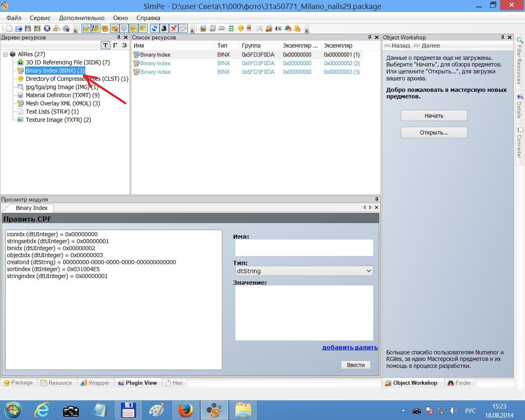Click the brown package box toolbar icon
This screenshot has height=420, width=525.
(203, 28)
